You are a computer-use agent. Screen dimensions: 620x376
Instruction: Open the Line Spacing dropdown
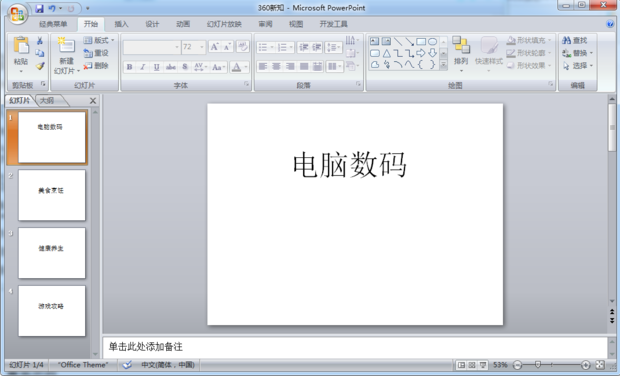(x=334, y=47)
